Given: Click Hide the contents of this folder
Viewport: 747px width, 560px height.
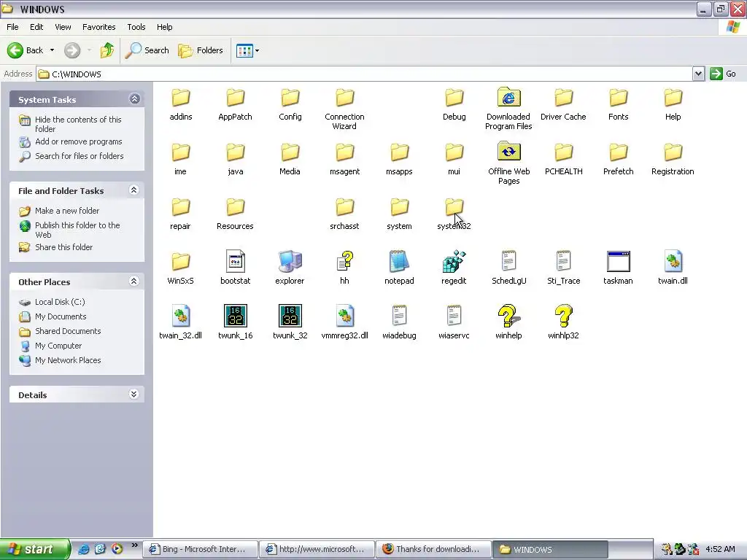Looking at the screenshot, I should point(78,124).
